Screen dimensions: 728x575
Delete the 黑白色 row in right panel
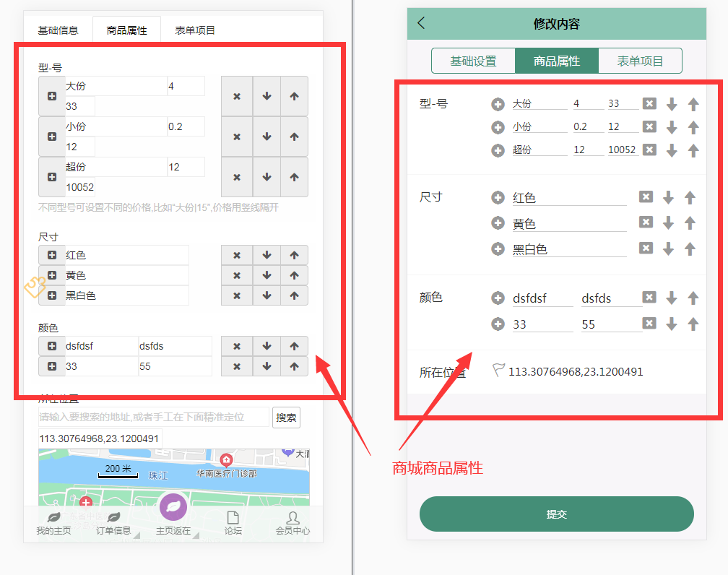646,248
